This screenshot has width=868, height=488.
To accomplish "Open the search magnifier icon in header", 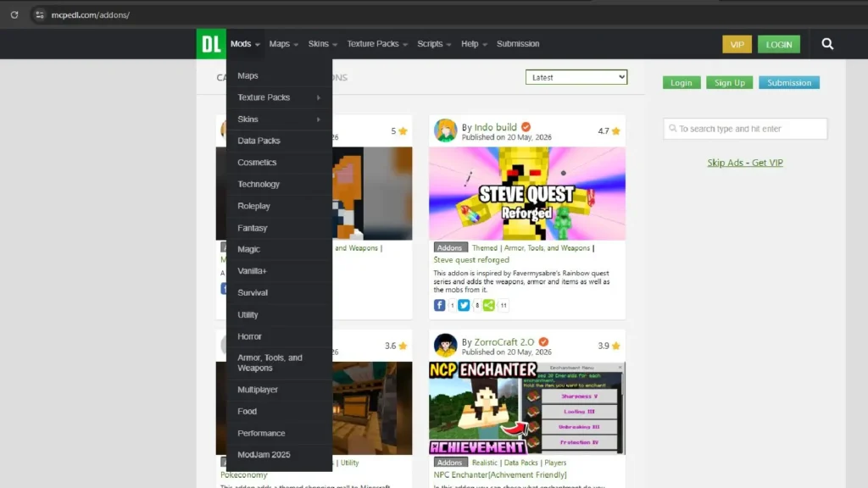I will coord(827,44).
